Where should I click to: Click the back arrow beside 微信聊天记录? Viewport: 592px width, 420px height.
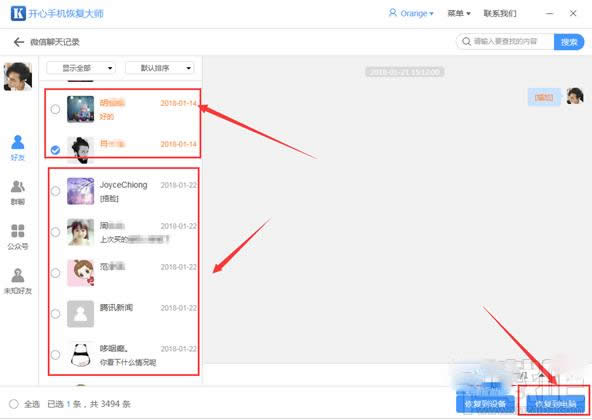pos(19,42)
